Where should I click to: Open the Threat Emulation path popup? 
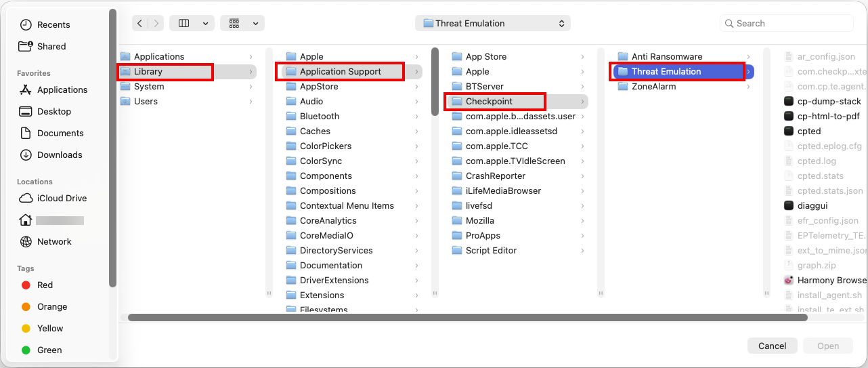point(493,23)
